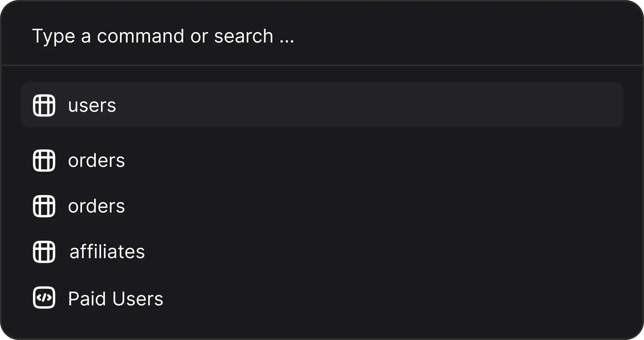Click "Type a command or search" placeholder text
Image resolution: width=644 pixels, height=340 pixels.
tap(163, 36)
